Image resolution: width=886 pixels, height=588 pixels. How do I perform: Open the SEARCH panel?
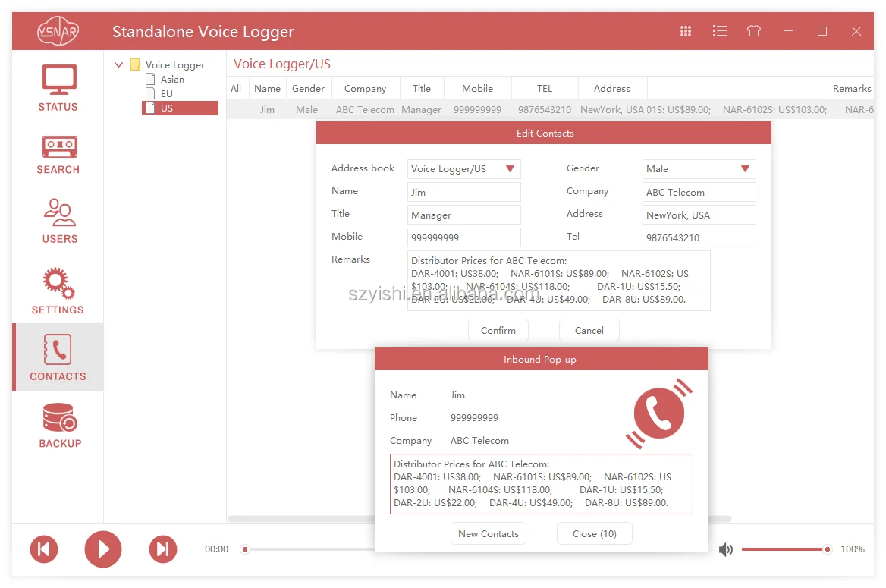pyautogui.click(x=58, y=155)
